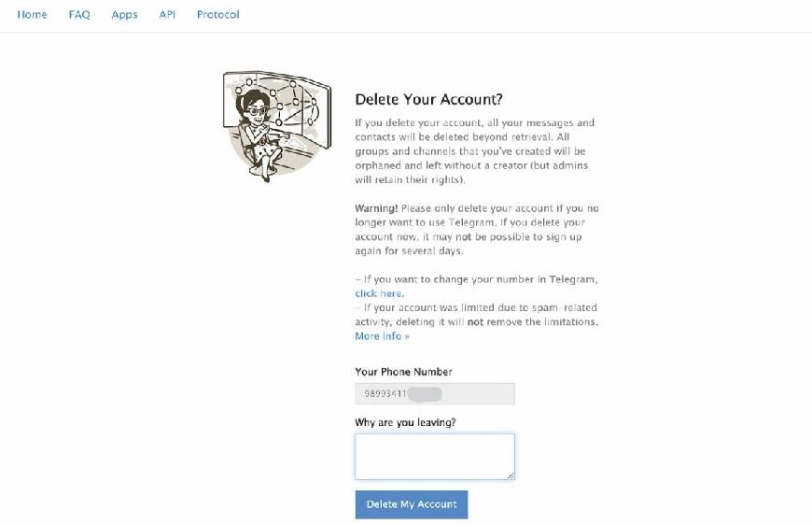This screenshot has width=812, height=525.
Task: Open the "More Info »" link
Action: 382,336
